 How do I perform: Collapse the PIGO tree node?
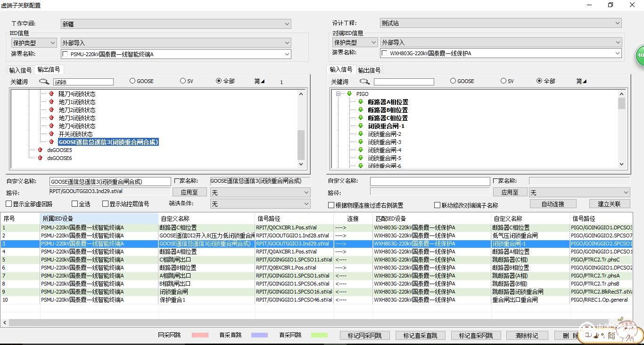pyautogui.click(x=339, y=94)
